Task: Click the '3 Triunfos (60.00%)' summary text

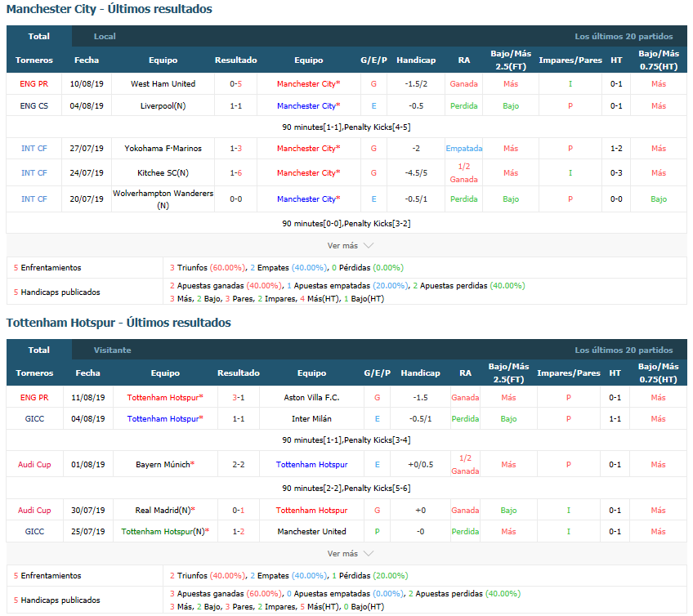Action: tap(208, 268)
